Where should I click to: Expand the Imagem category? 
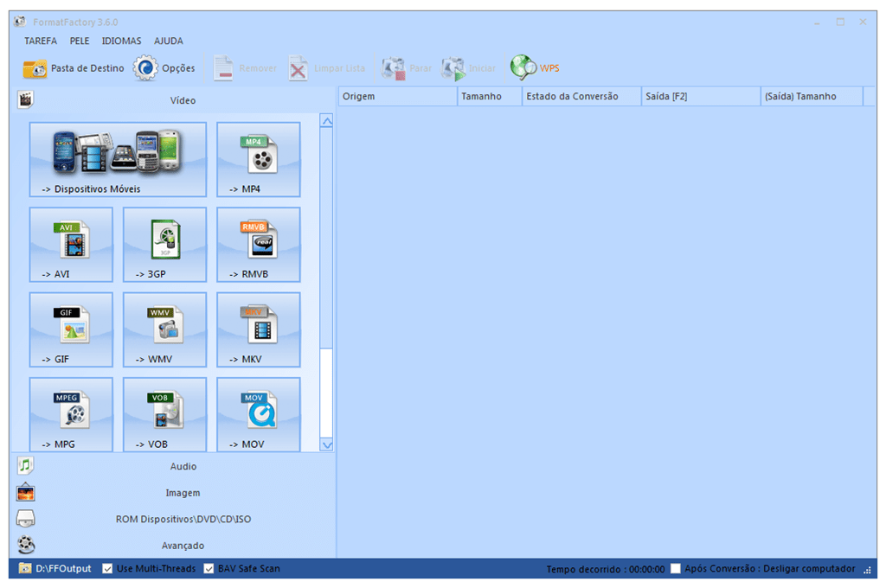coord(170,492)
